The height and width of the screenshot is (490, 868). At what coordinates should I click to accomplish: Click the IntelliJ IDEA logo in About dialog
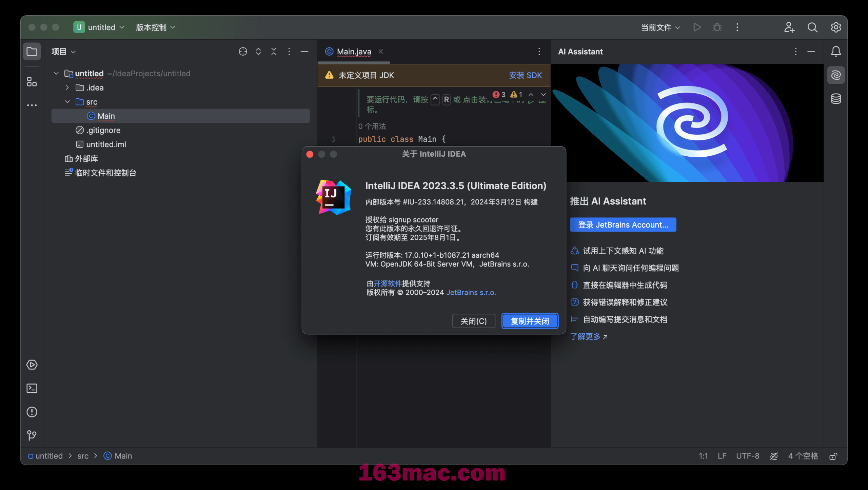click(x=334, y=197)
